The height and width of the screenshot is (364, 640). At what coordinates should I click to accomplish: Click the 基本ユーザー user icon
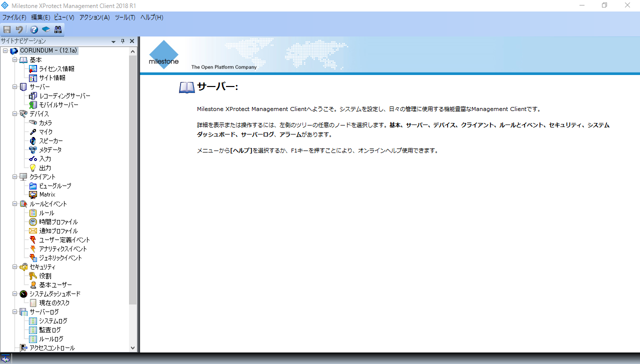[x=33, y=285]
